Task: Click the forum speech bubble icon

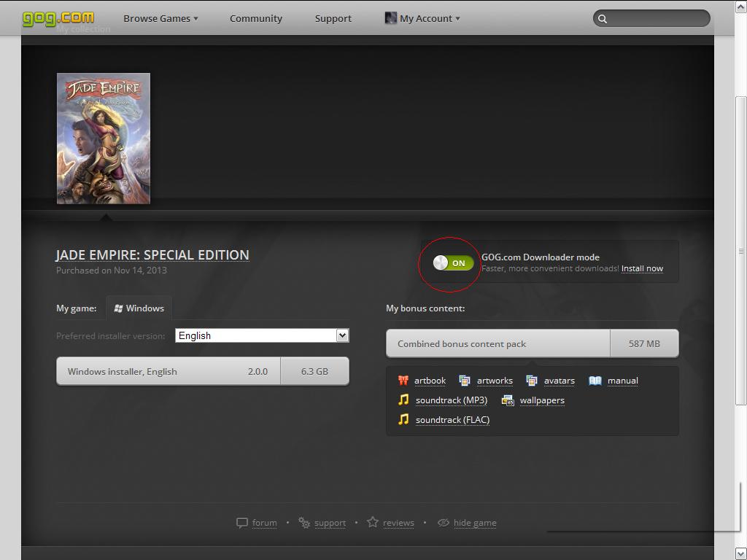Action: pyautogui.click(x=242, y=523)
